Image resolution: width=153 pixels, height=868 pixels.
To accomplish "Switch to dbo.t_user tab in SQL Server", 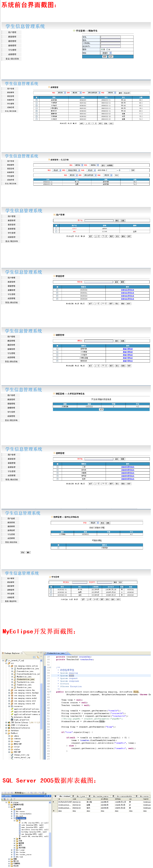I will click(x=79, y=796).
